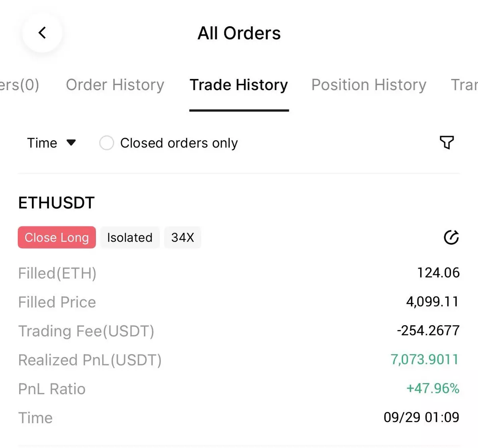Screen dimensions: 478x448
Task: Tap the All Orders page title
Action: click(x=239, y=33)
